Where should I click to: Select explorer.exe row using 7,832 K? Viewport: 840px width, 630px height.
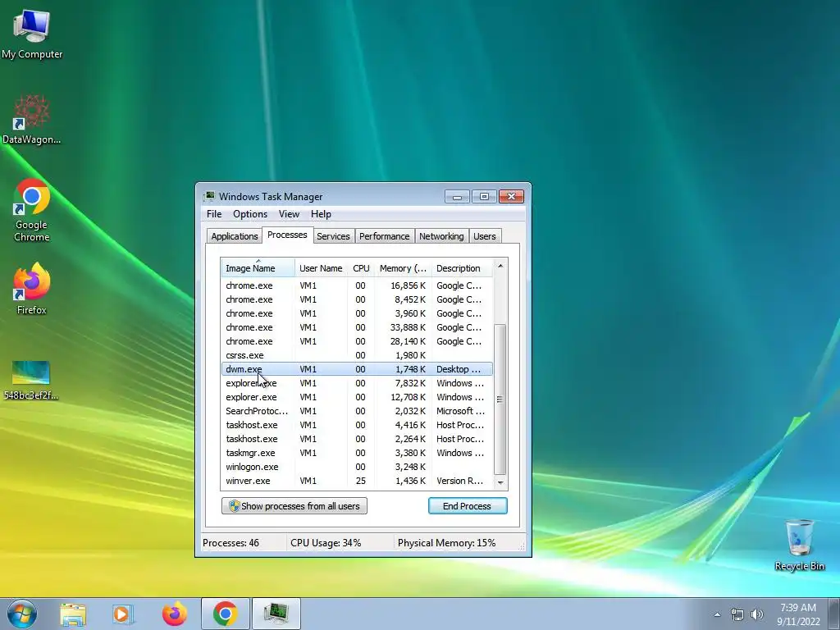pos(357,383)
